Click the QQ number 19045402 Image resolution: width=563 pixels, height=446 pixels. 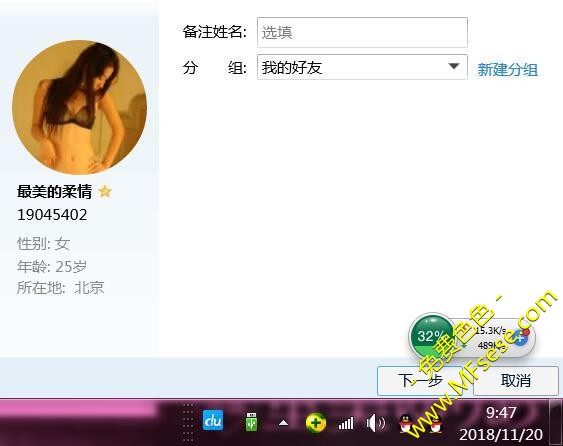click(52, 215)
